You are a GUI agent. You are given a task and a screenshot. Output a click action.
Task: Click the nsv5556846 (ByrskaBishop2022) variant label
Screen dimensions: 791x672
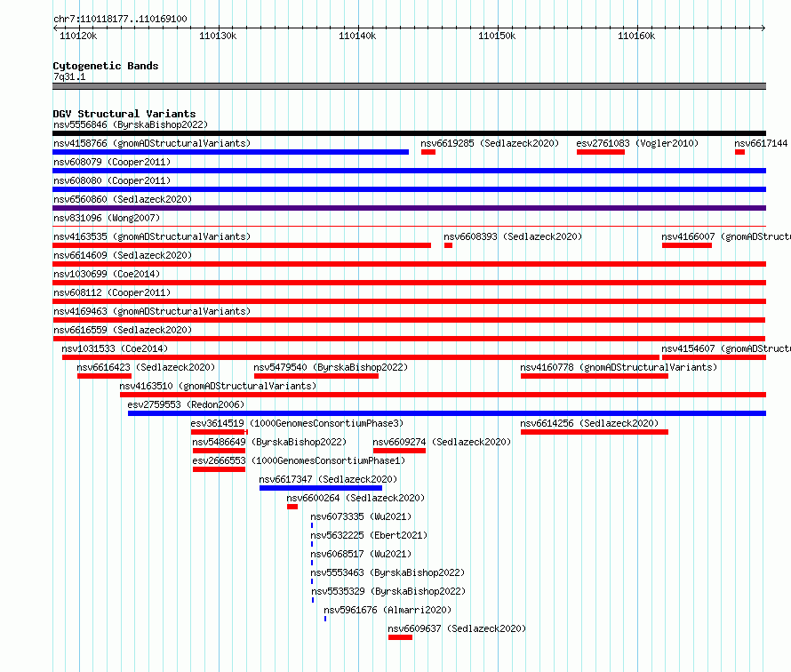click(131, 124)
